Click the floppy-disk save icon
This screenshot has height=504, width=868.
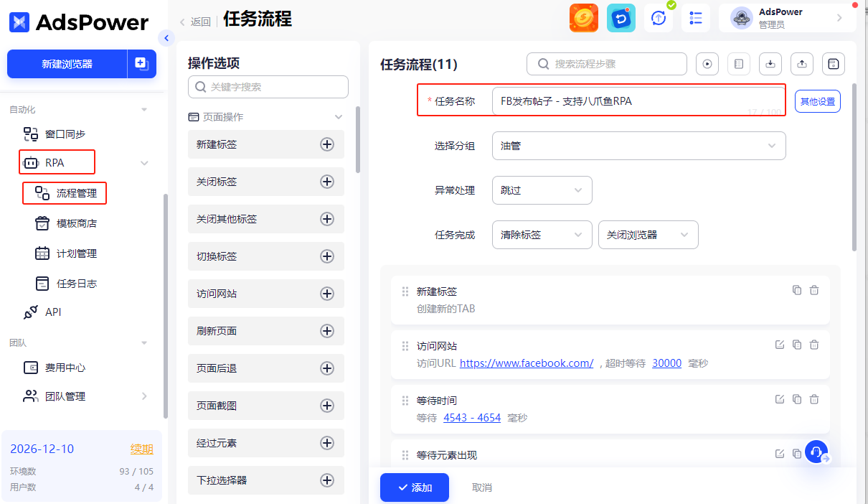(x=834, y=64)
